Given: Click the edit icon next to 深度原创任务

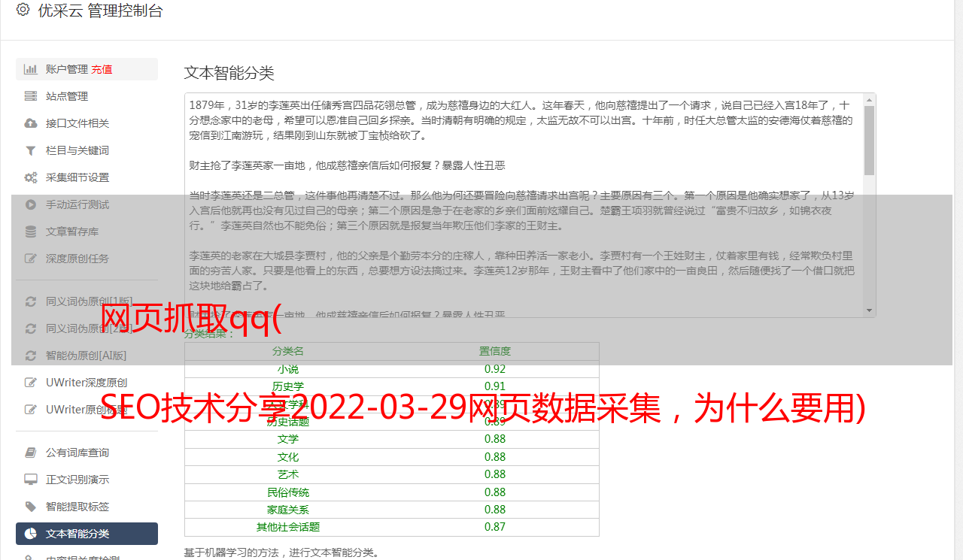Looking at the screenshot, I should pos(31,259).
